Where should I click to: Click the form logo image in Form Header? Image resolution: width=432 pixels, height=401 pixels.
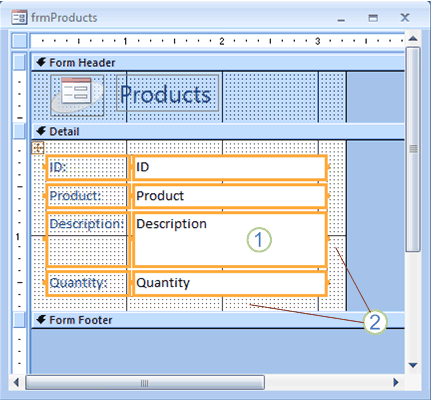pos(77,95)
